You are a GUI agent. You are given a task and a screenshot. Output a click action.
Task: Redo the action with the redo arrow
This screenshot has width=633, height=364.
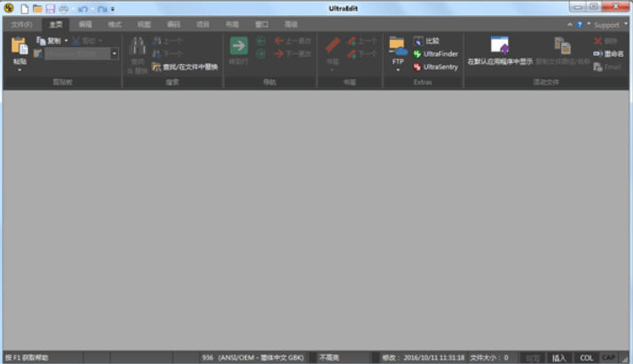(102, 9)
